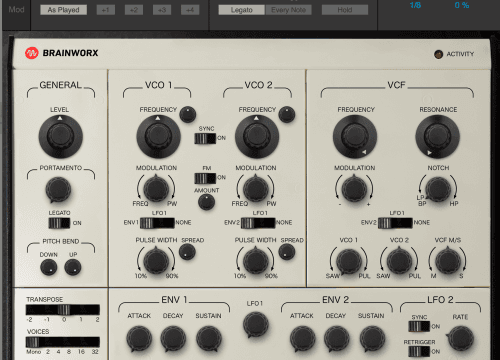
Task: Click the Notch LP/BP/HP knob
Action: pos(438,189)
